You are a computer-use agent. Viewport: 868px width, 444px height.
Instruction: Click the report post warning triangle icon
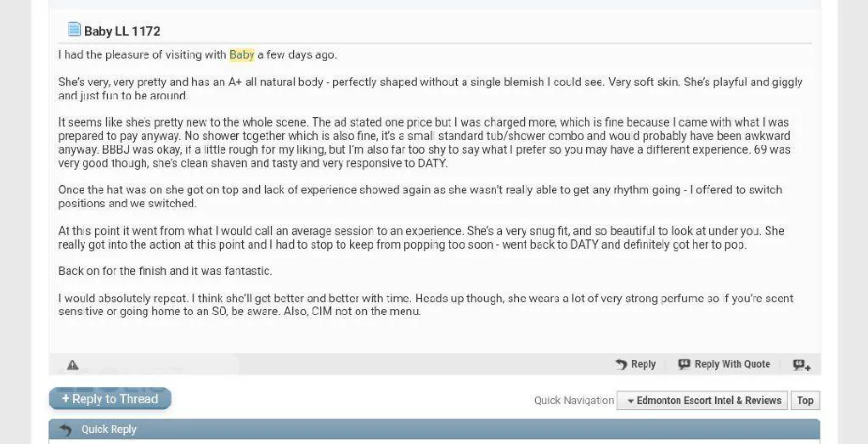[73, 365]
